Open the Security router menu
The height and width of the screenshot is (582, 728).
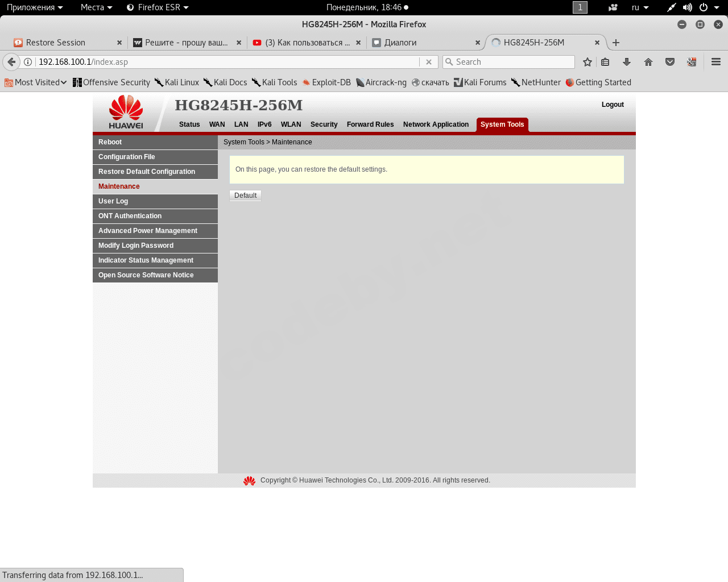324,124
